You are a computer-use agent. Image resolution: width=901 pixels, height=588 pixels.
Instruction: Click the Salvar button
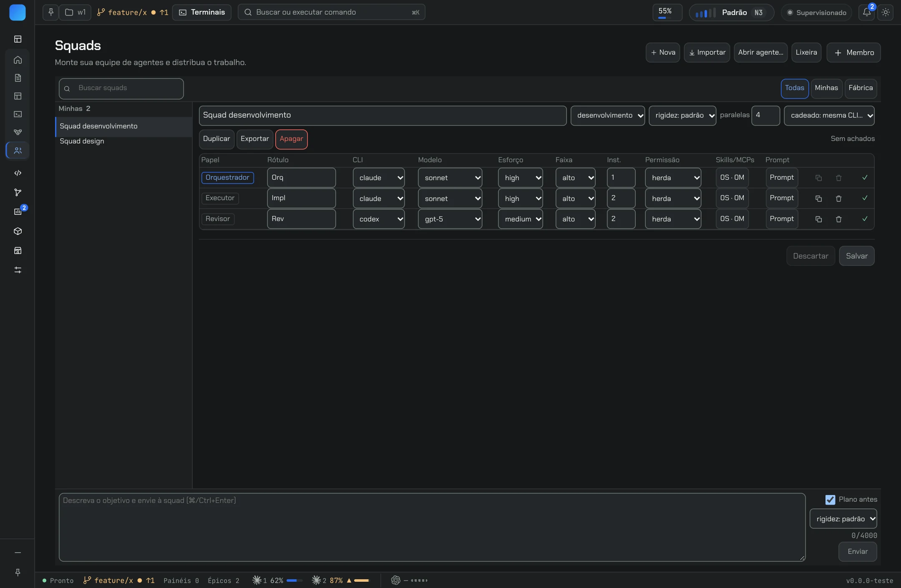pyautogui.click(x=856, y=256)
